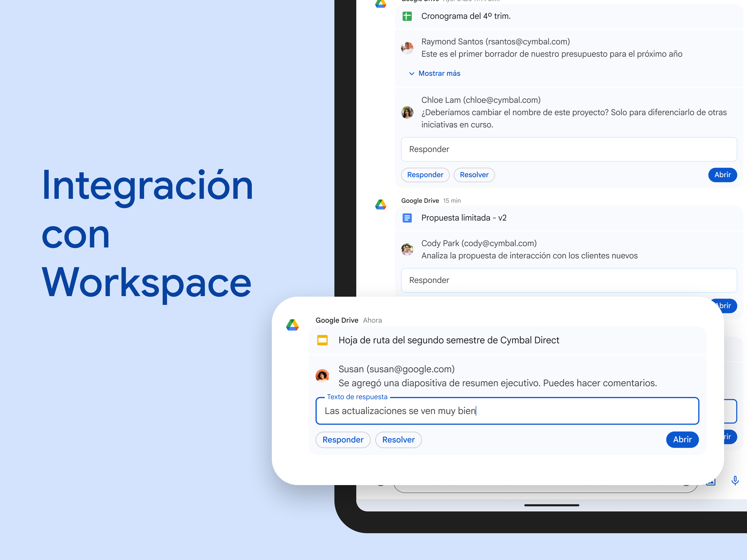747x560 pixels.
Task: Click the tablet home gesture bar
Action: 552,505
